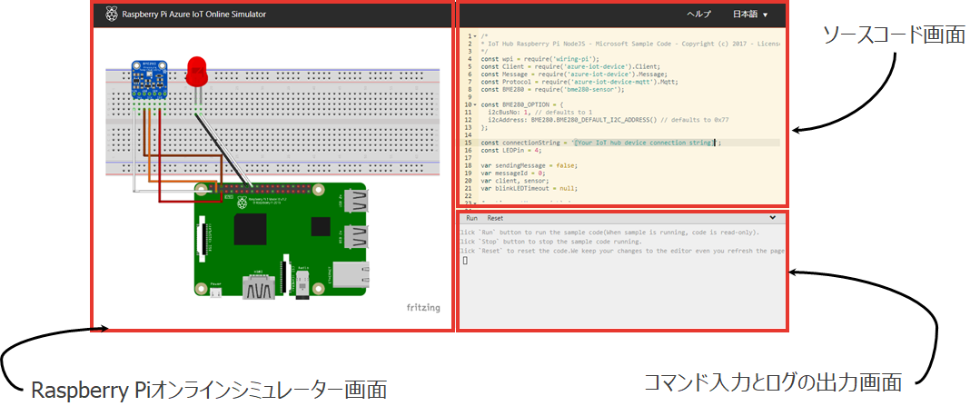Click the console text about Reset

tap(622, 251)
